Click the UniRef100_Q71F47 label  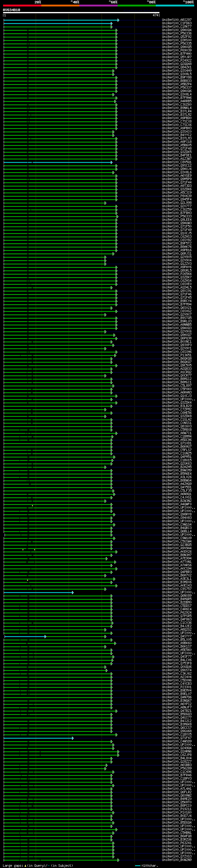[x=177, y=738]
